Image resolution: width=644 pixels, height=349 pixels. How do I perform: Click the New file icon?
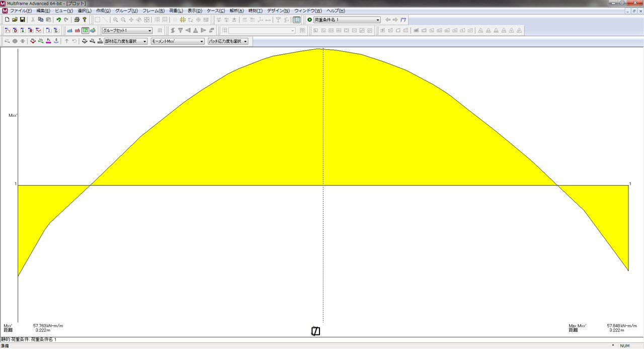click(7, 20)
